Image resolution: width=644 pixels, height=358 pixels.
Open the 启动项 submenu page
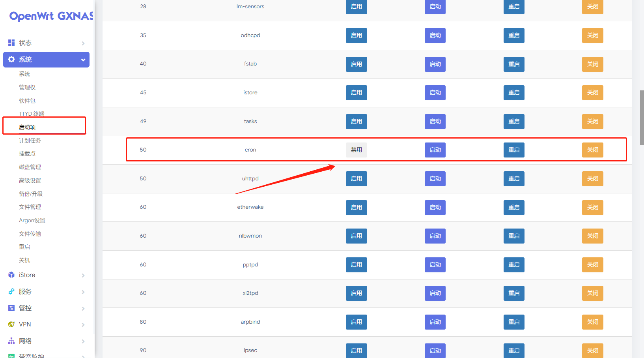[27, 127]
